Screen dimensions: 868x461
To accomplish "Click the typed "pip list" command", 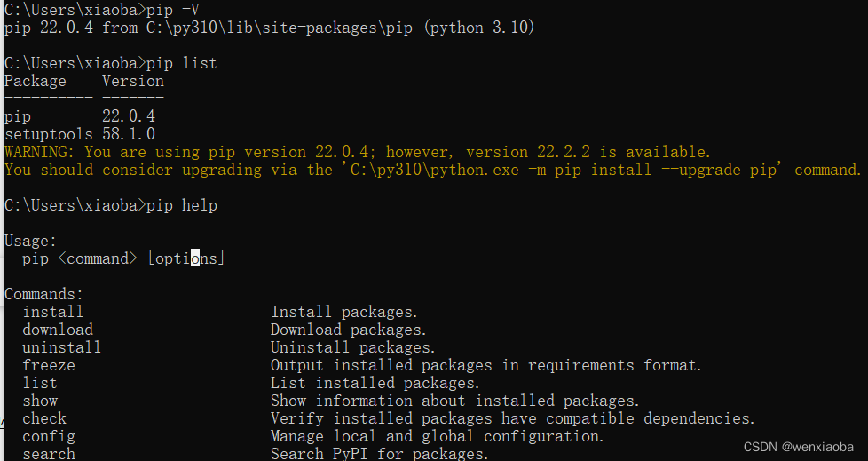I will tap(182, 63).
